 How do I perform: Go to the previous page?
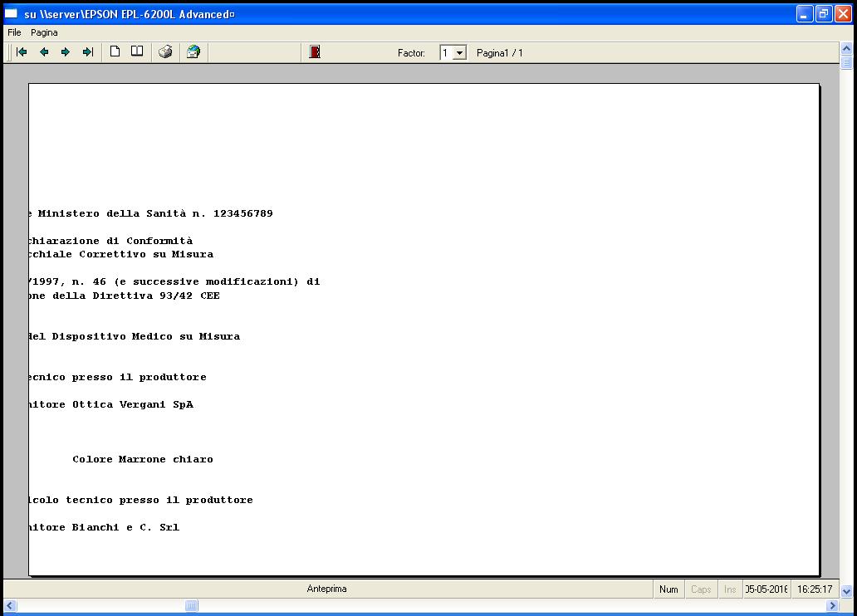[x=44, y=52]
